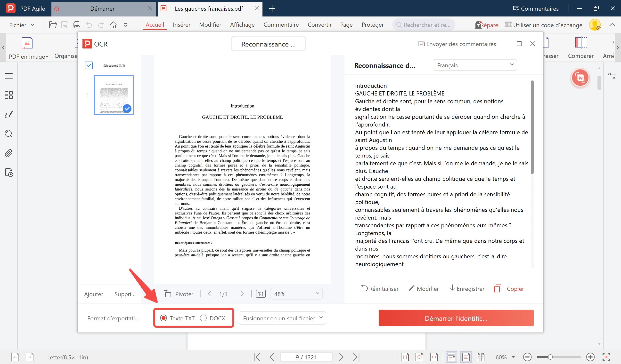The image size is (621, 364).
Task: Set OCR preview to 1:1 size
Action: point(261,294)
